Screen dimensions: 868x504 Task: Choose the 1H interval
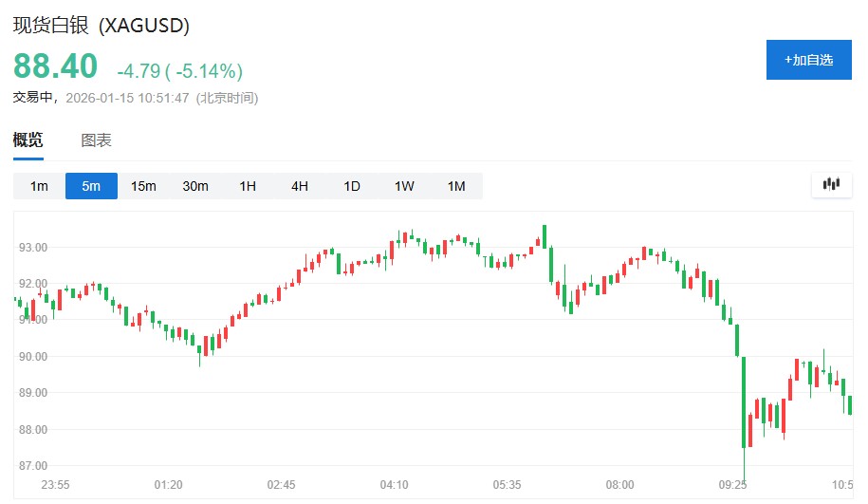pos(248,186)
